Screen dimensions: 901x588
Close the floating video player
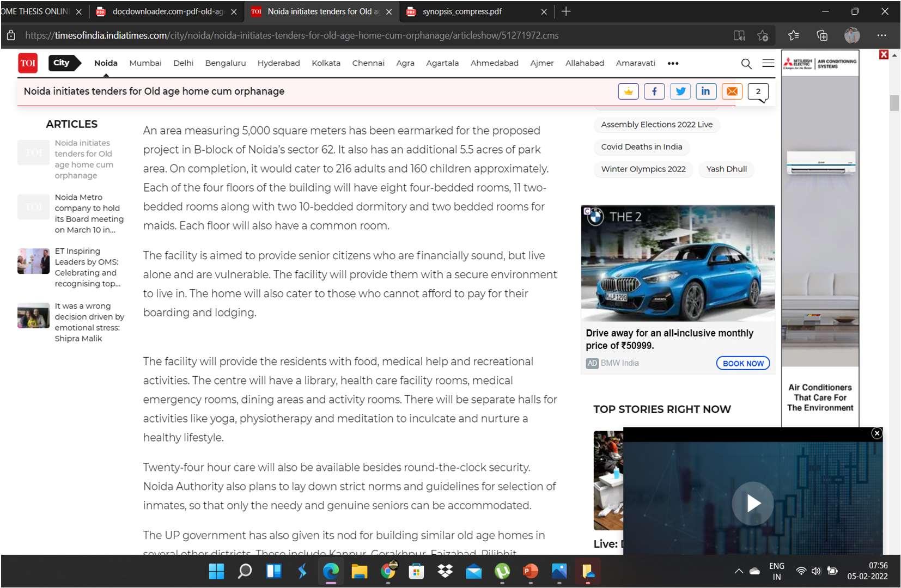pyautogui.click(x=876, y=433)
